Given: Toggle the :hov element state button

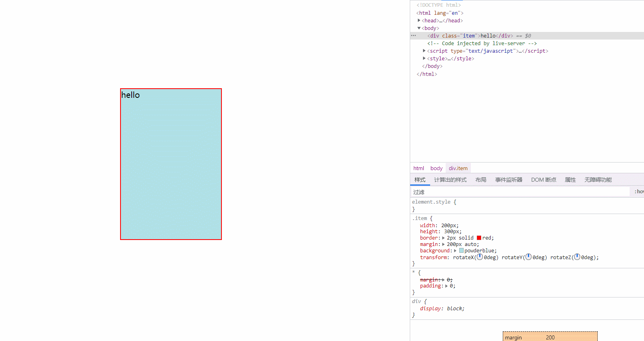Looking at the screenshot, I should pyautogui.click(x=639, y=192).
